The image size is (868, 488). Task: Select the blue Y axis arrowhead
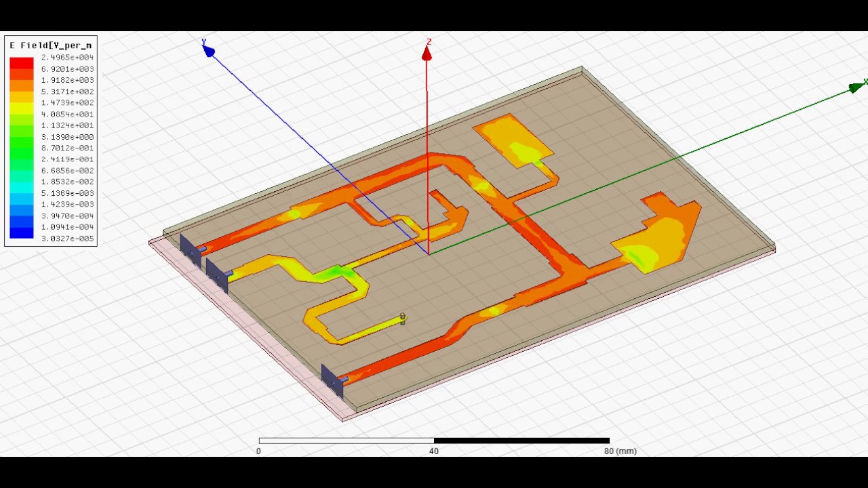point(208,51)
